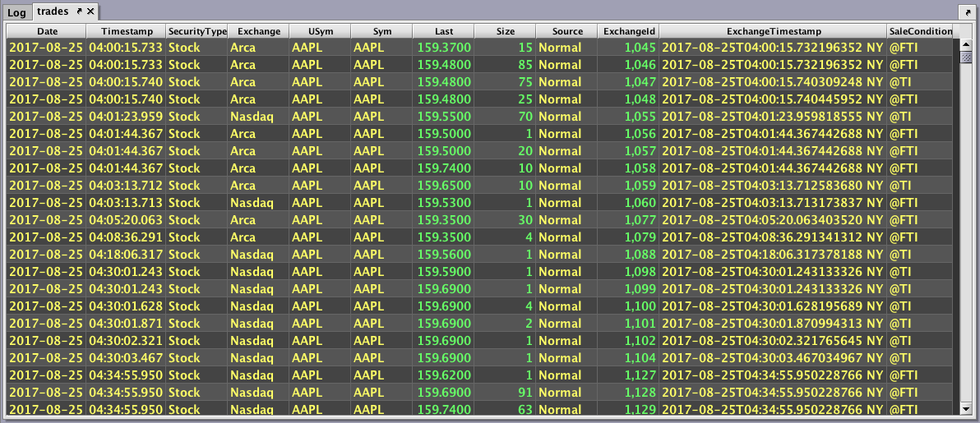The height and width of the screenshot is (423, 980).
Task: Click the Exchange column header
Action: [x=258, y=31]
